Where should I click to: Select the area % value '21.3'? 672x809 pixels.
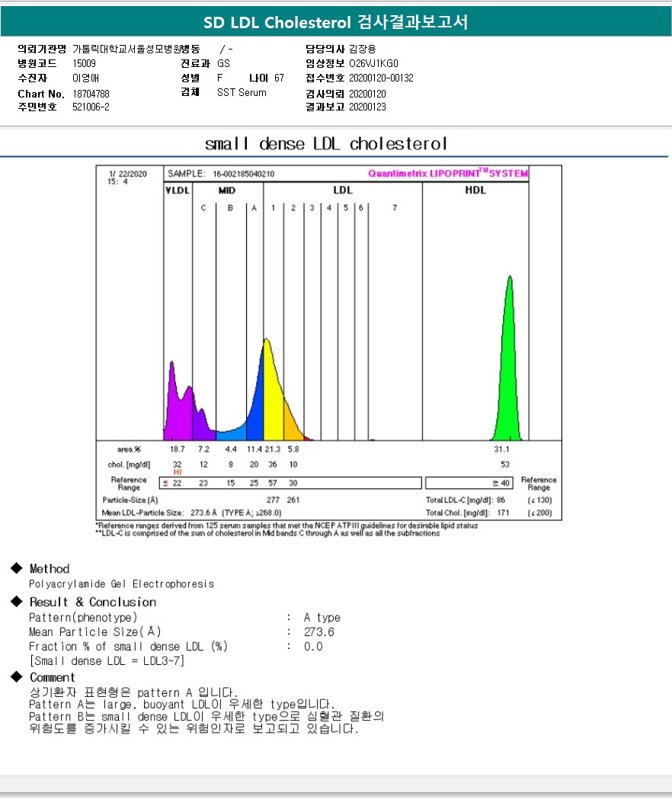pyautogui.click(x=273, y=449)
